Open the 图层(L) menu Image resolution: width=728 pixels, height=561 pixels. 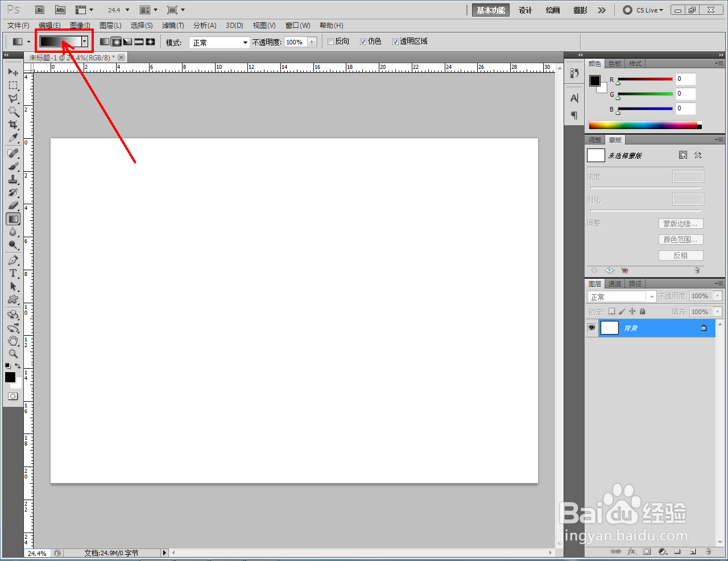[110, 26]
